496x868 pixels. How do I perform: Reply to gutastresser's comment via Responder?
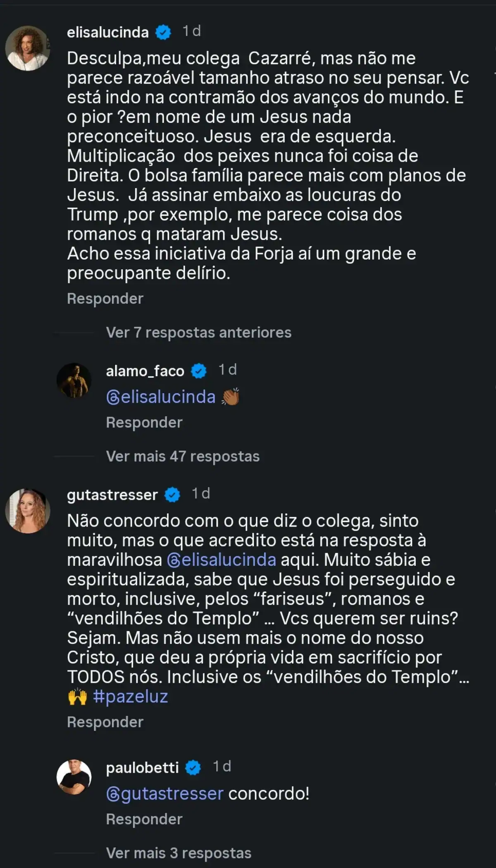tap(105, 722)
